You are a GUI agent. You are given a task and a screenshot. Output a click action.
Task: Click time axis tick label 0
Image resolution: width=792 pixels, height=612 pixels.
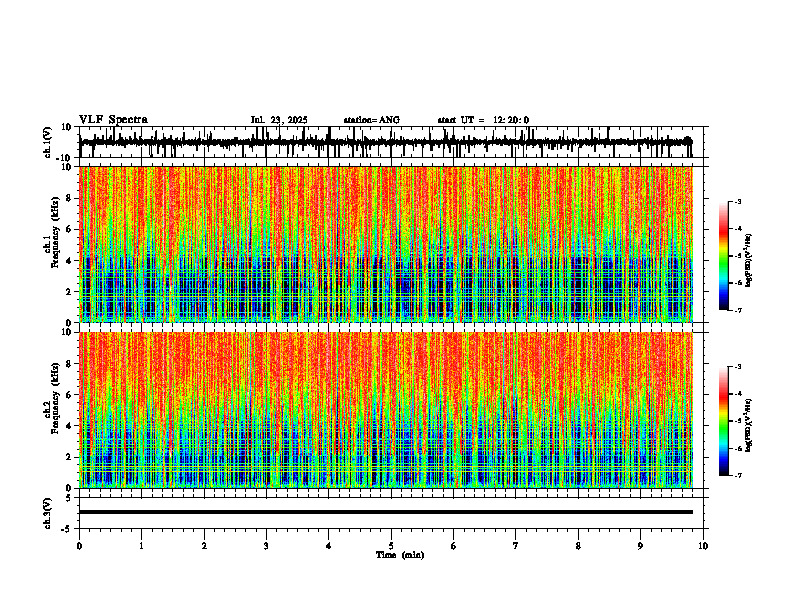[79, 546]
